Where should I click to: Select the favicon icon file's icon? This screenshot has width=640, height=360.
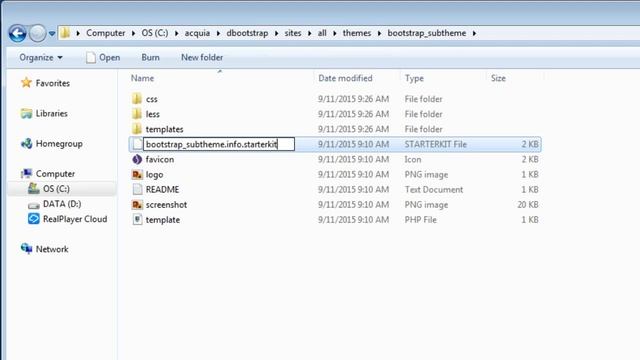point(137,159)
